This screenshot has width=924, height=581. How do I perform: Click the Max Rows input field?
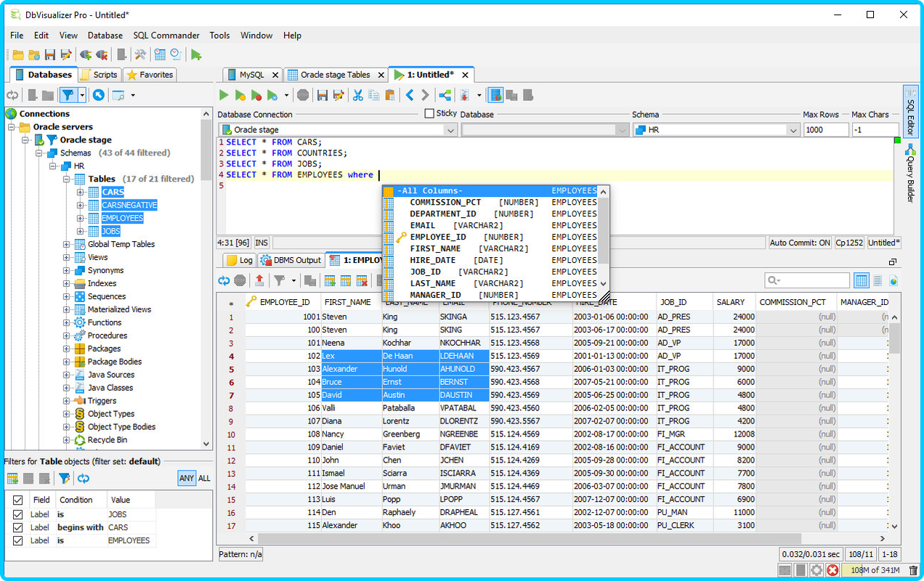[x=826, y=130]
